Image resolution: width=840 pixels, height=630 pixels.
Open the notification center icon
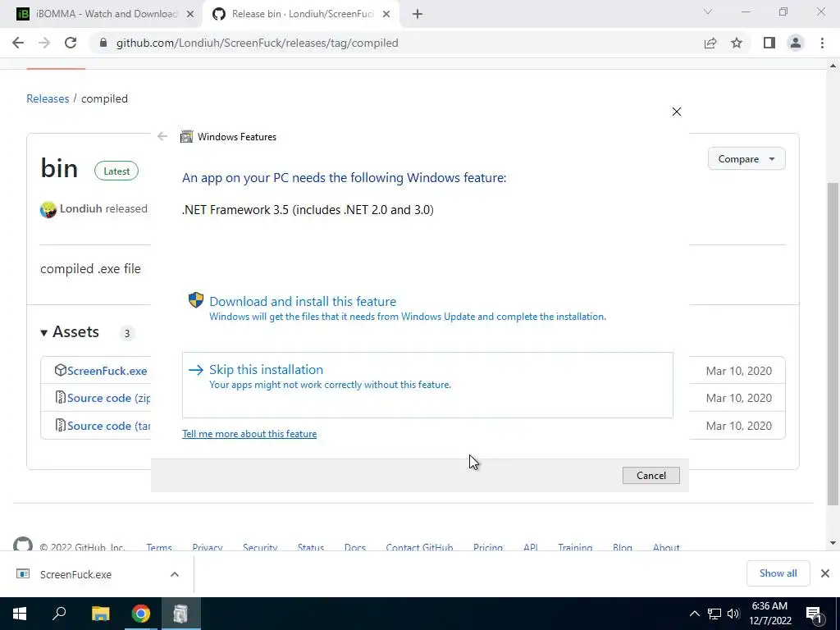(x=815, y=614)
